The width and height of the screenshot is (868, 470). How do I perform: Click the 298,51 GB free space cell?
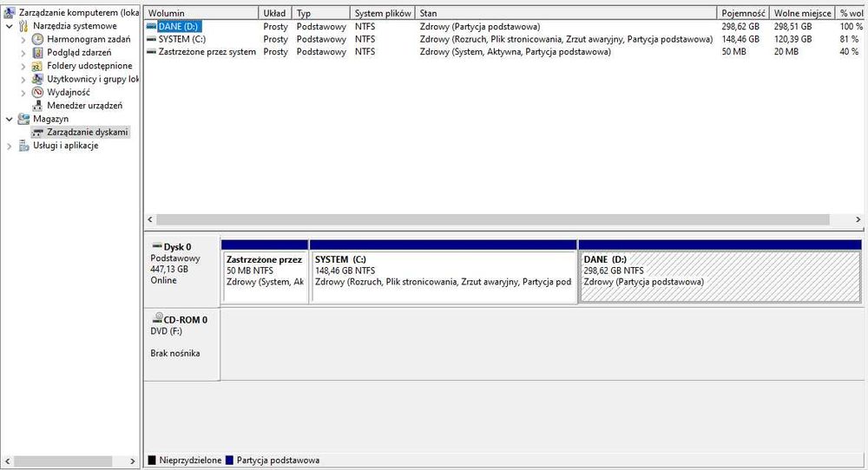(x=792, y=26)
